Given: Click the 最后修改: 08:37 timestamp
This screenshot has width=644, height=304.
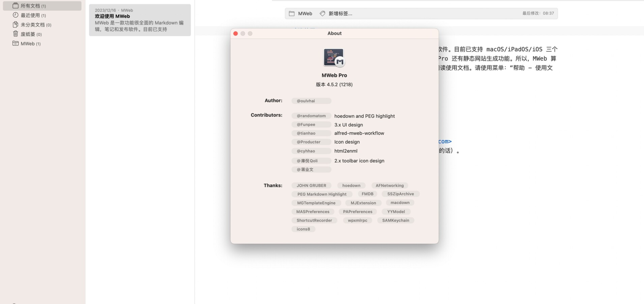Looking at the screenshot, I should (538, 13).
